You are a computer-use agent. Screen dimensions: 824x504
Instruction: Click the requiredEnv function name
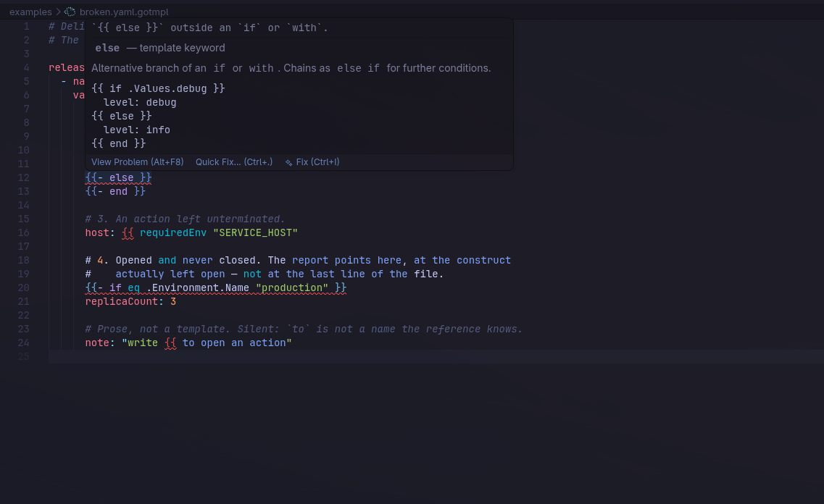click(x=173, y=232)
